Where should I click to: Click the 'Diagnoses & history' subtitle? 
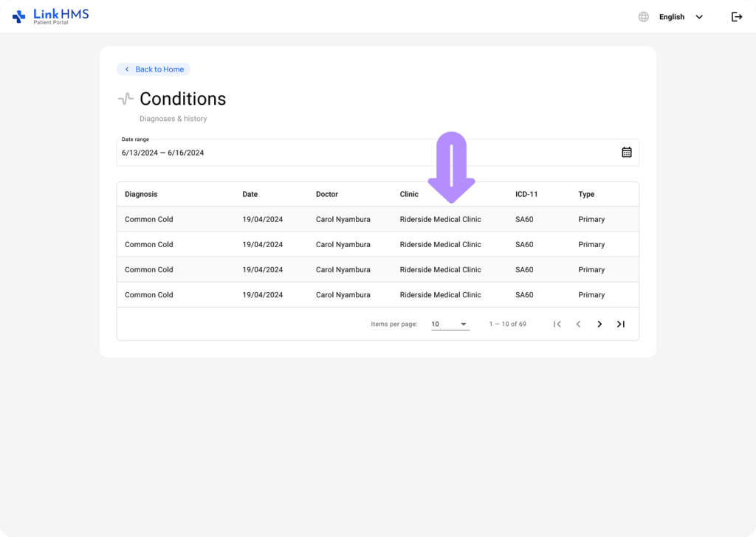173,119
